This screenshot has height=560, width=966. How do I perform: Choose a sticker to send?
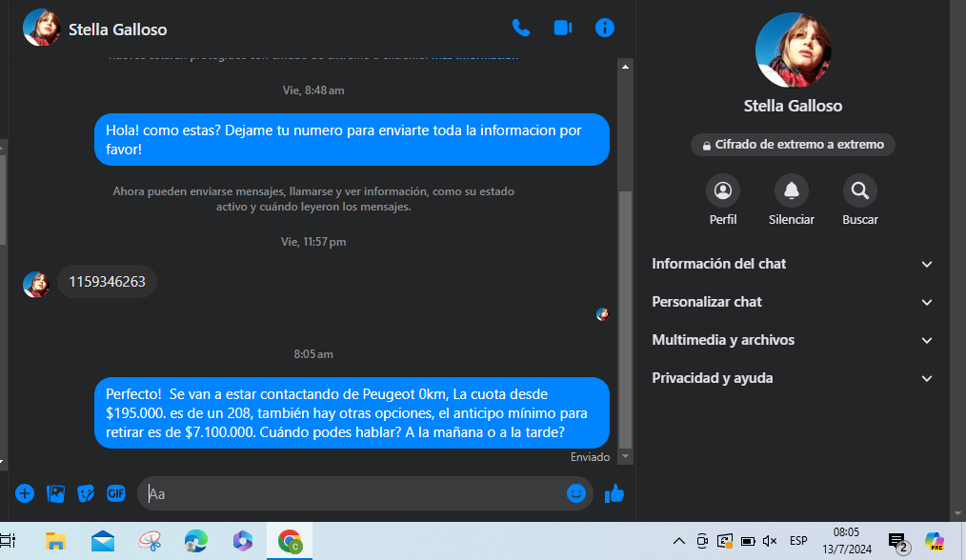click(86, 493)
